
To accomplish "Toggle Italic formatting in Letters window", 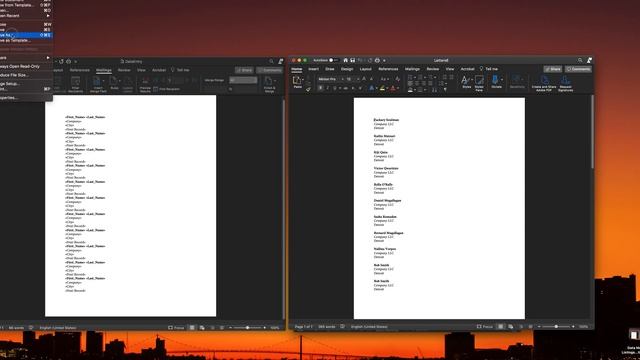I will [x=327, y=88].
